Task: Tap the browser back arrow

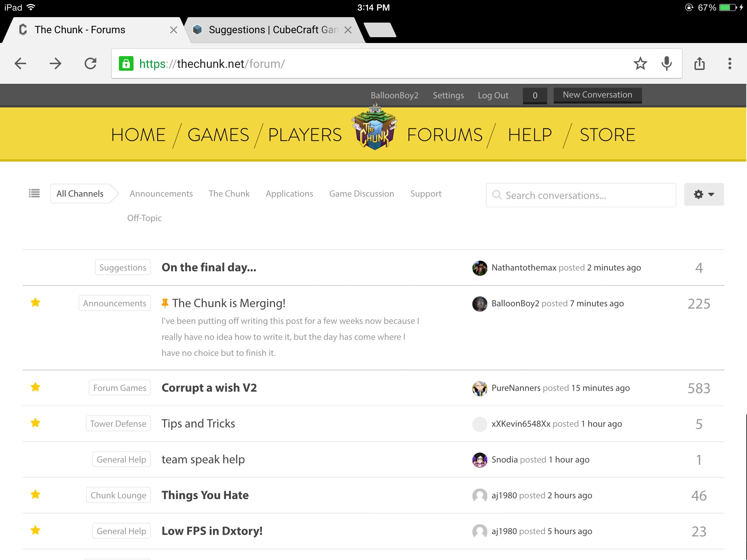Action: [20, 63]
